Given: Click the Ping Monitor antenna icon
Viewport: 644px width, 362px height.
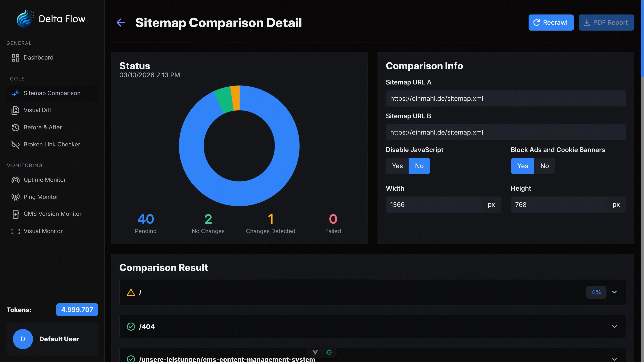Looking at the screenshot, I should click(x=15, y=197).
